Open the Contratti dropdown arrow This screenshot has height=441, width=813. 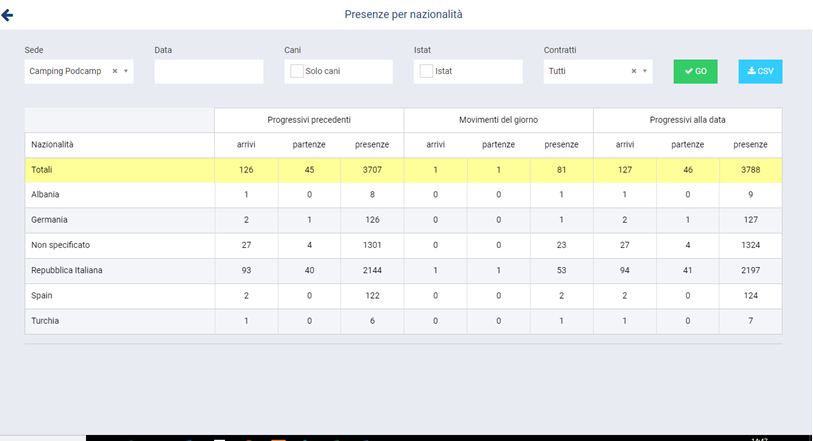(x=645, y=72)
